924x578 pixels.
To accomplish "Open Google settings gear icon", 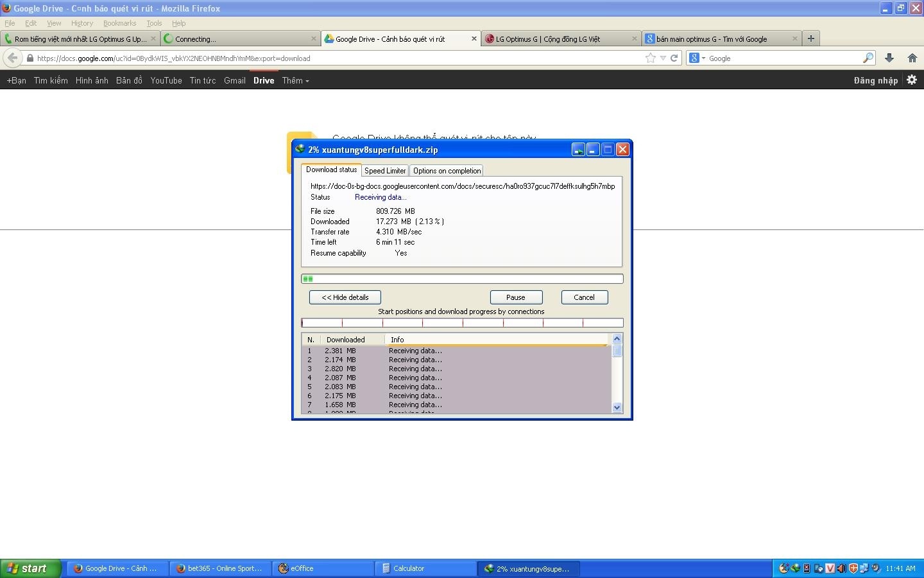I will pos(912,80).
